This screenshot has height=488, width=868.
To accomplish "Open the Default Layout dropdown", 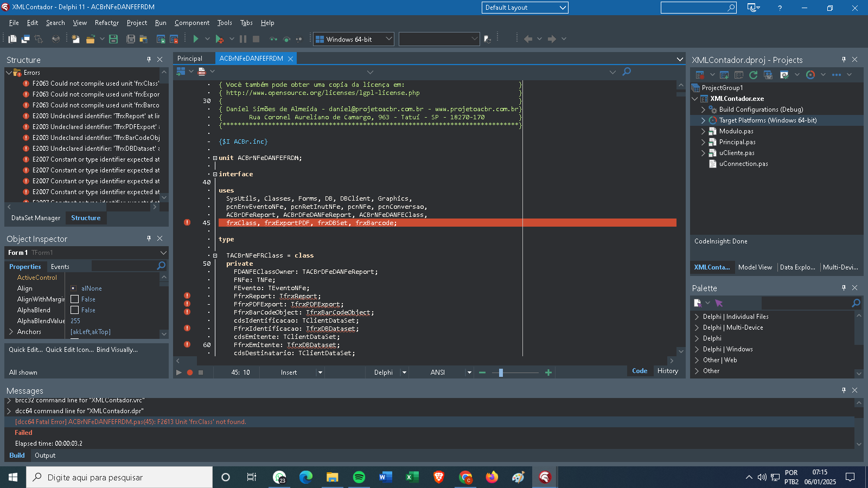I will pos(563,8).
